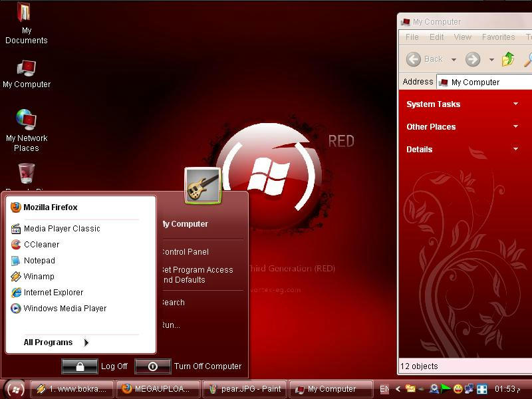
Task: Click the Internet Explorer icon
Action: [x=15, y=293]
